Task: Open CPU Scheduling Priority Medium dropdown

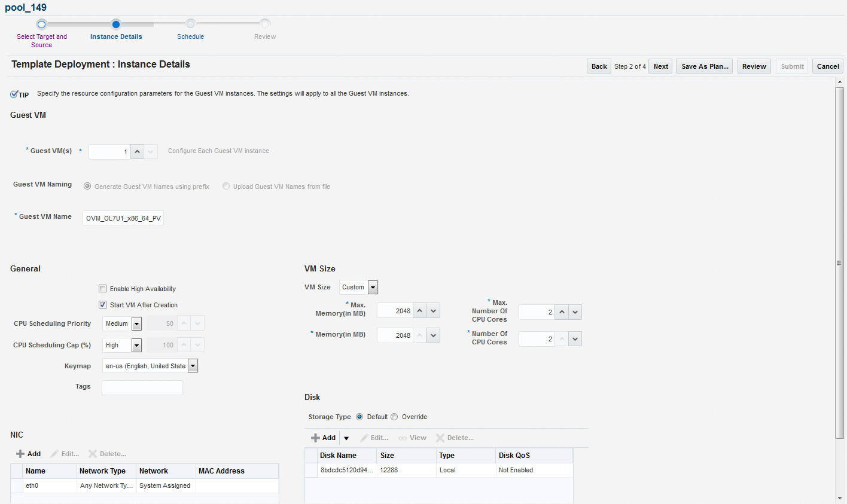Action: (136, 323)
